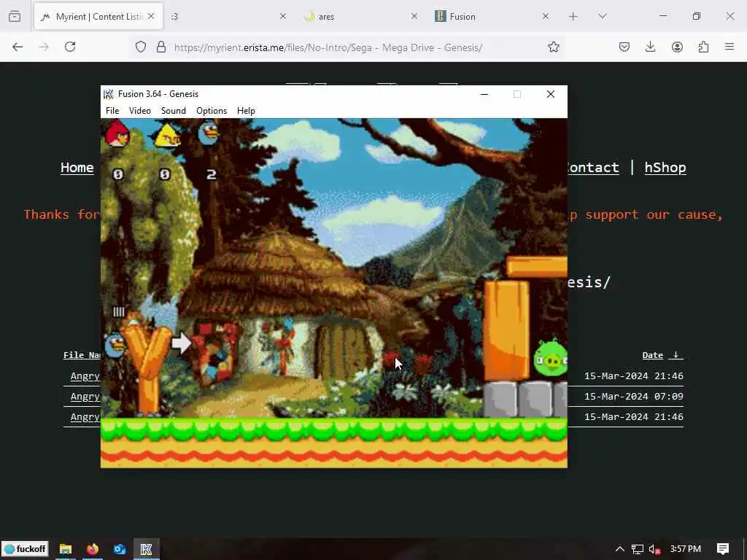The width and height of the screenshot is (747, 560).
Task: Switch to the 'Fusion' browser tab
Action: [x=462, y=16]
